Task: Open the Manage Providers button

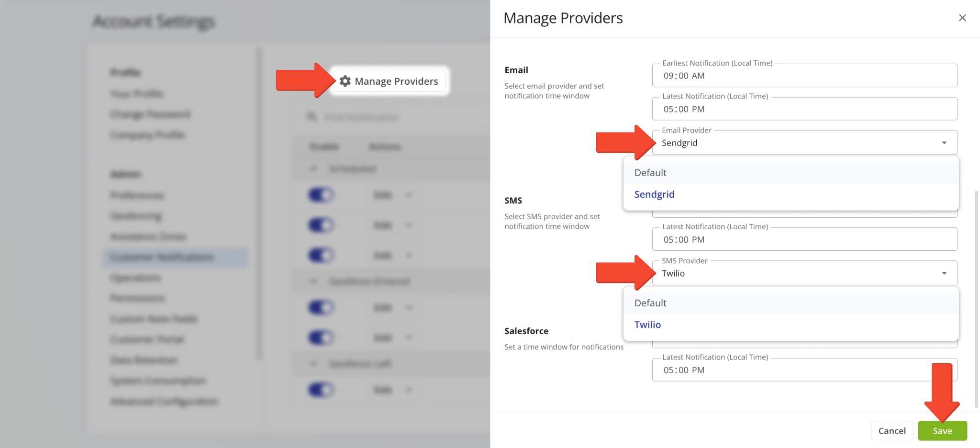Action: [390, 81]
